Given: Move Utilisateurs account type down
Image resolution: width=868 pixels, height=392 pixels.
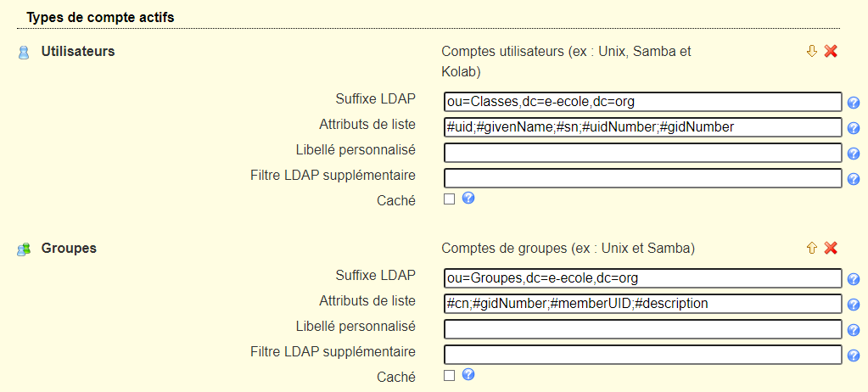Looking at the screenshot, I should click(811, 52).
